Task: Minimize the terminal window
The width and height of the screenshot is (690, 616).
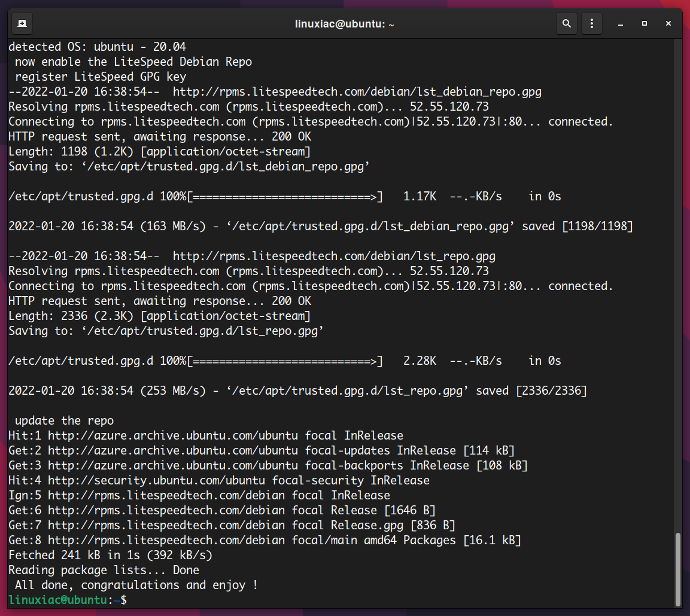Action: point(621,24)
